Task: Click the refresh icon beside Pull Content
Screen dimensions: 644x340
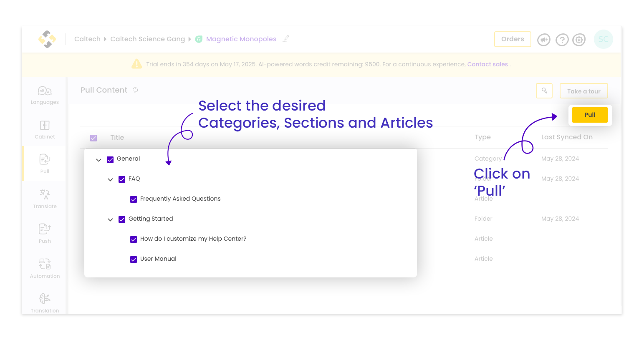Action: click(135, 90)
